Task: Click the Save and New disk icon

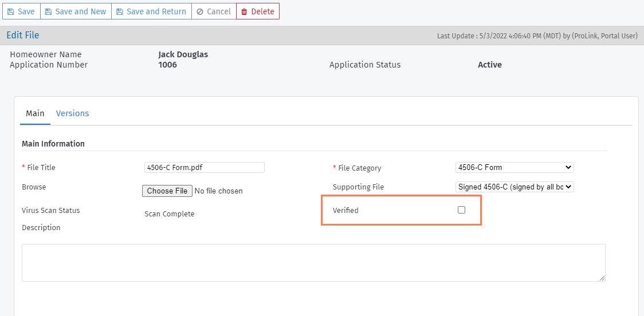Action: 48,11
